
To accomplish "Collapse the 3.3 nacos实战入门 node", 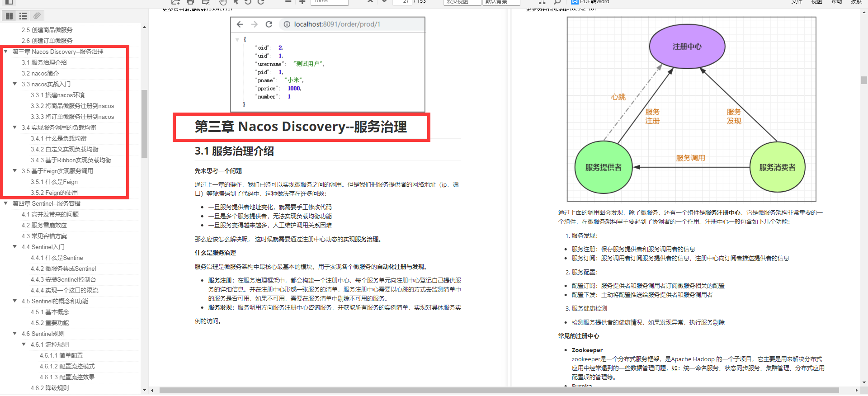I will coord(15,84).
